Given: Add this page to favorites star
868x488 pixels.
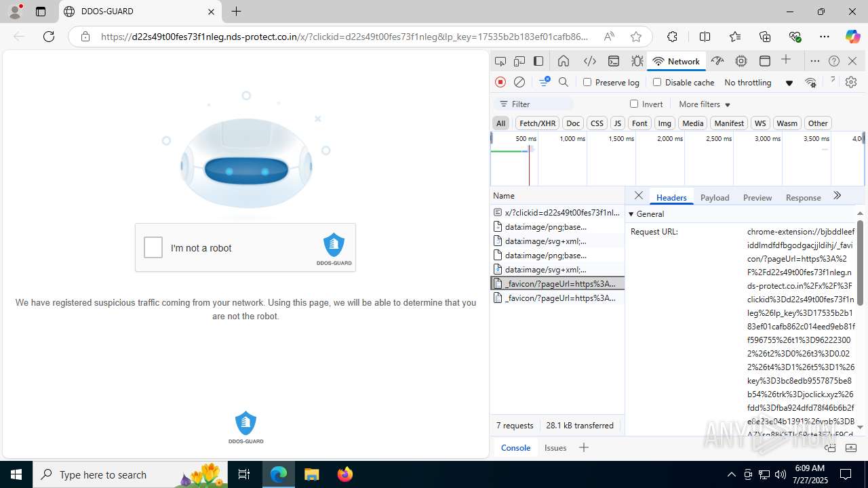Looking at the screenshot, I should pyautogui.click(x=635, y=37).
